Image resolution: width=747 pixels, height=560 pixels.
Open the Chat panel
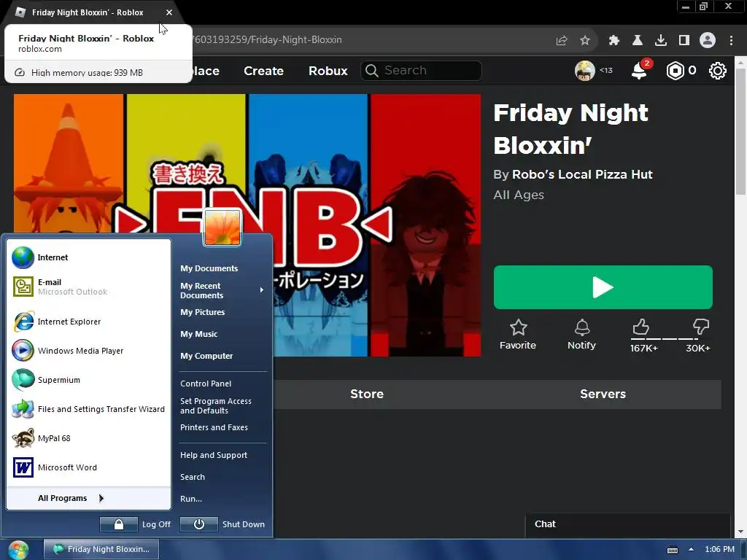tap(628, 524)
